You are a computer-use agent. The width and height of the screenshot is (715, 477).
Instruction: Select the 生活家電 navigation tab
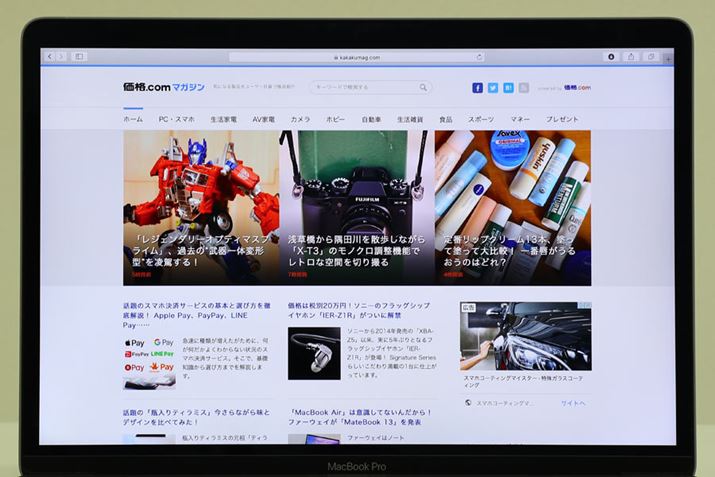[223, 119]
